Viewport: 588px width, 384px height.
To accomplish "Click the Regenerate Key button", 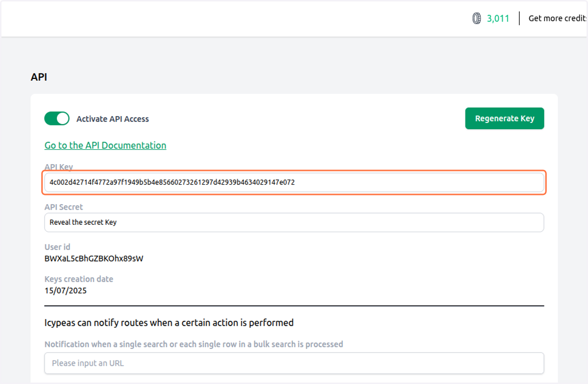I will (x=505, y=119).
